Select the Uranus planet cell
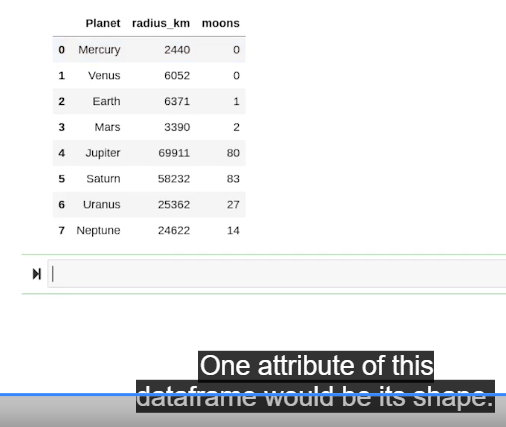 [x=102, y=205]
